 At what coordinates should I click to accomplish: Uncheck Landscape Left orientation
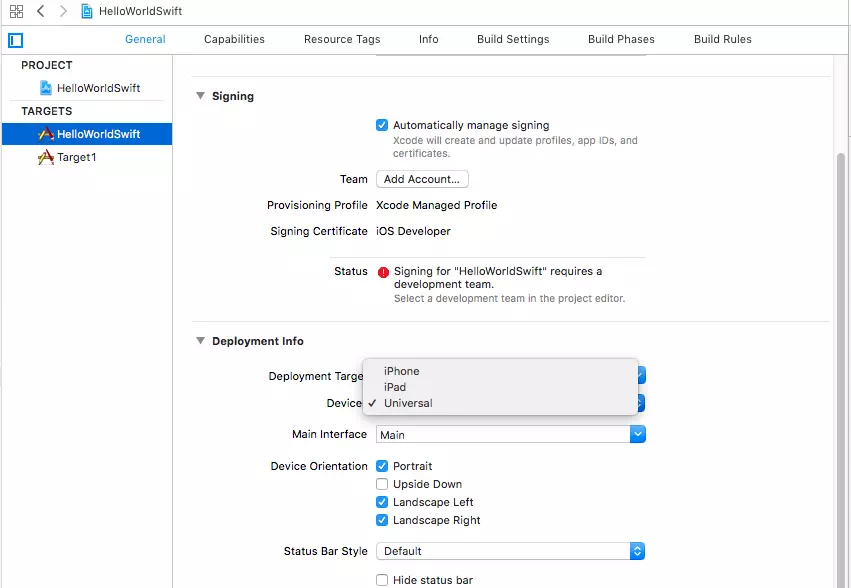coord(382,502)
